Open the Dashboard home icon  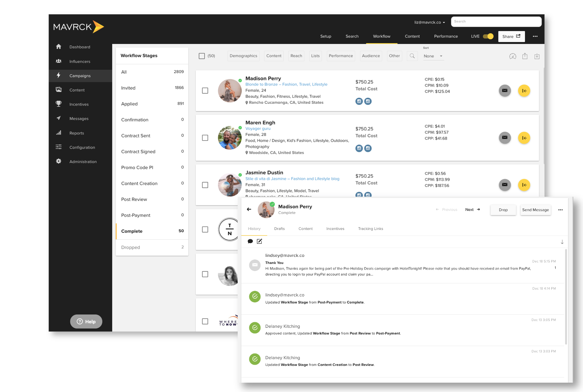59,47
